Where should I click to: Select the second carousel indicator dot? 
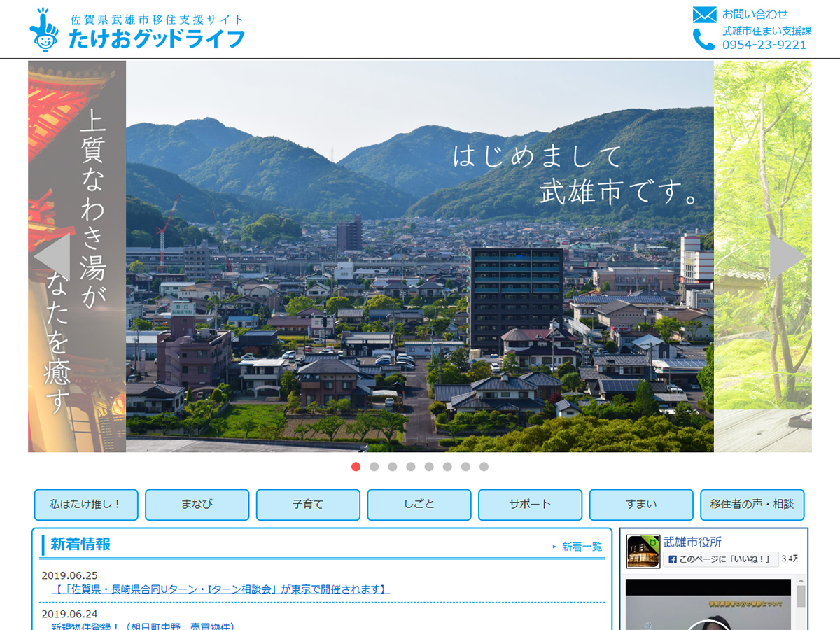coord(374,467)
